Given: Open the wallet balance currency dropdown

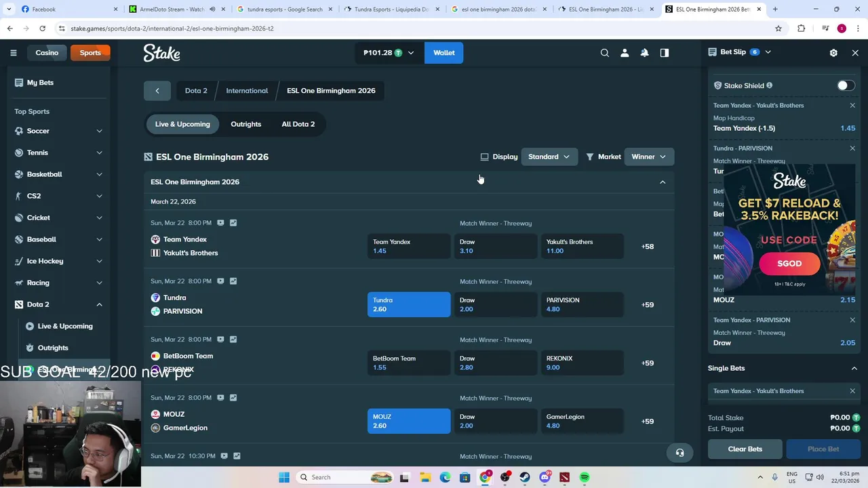Looking at the screenshot, I should pyautogui.click(x=389, y=52).
